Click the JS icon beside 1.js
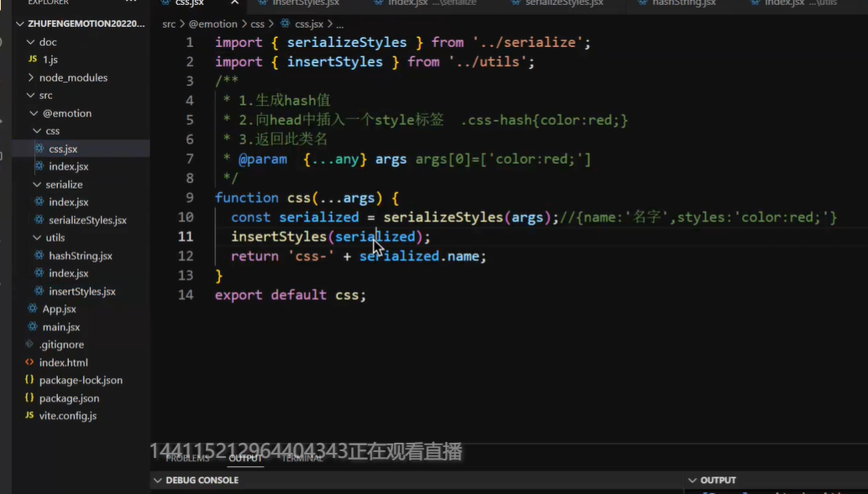Image resolution: width=868 pixels, height=494 pixels. point(32,60)
